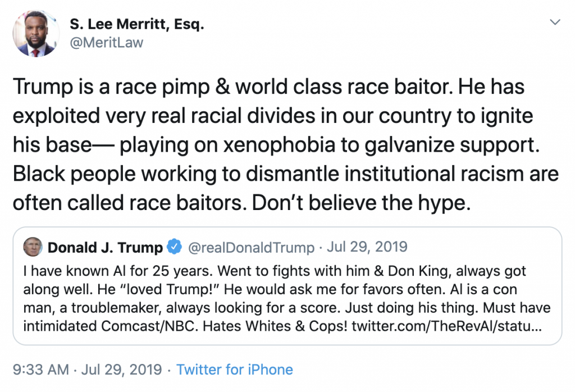
Task: Click the blue verified badge beside Trump
Action: [175, 247]
